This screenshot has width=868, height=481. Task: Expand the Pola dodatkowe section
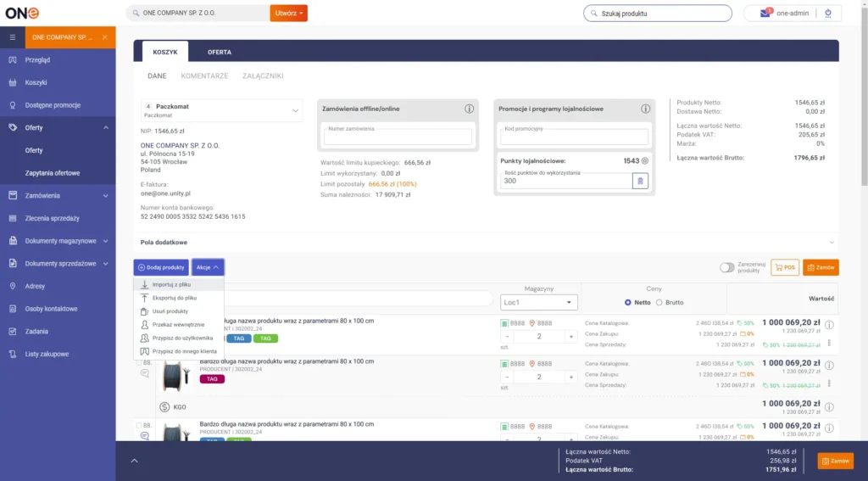(x=831, y=242)
